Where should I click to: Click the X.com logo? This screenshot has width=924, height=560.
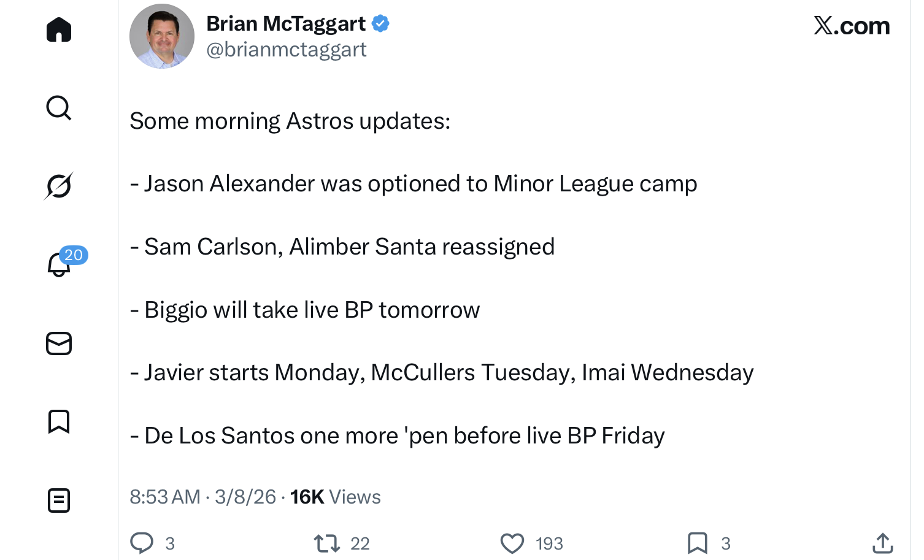pyautogui.click(x=852, y=26)
